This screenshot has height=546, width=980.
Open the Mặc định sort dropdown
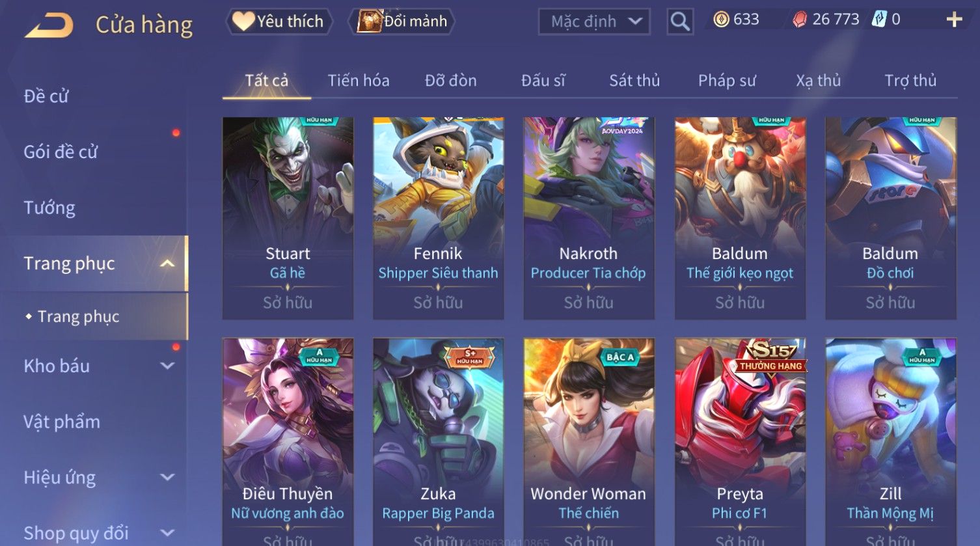pos(594,21)
